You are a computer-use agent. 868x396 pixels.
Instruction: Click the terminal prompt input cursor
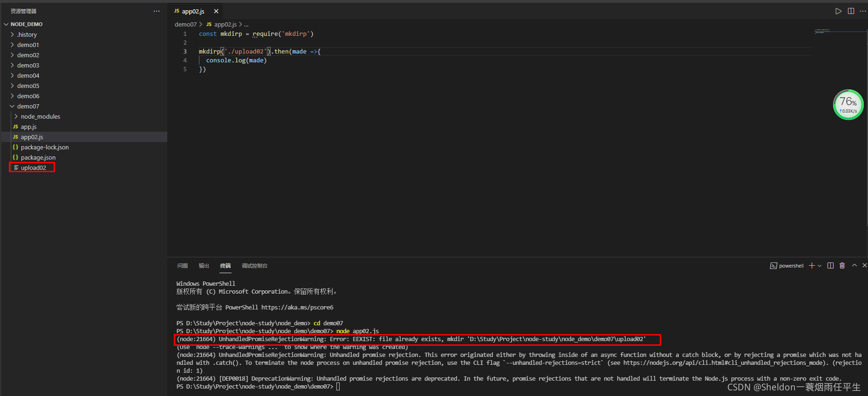tap(338, 386)
